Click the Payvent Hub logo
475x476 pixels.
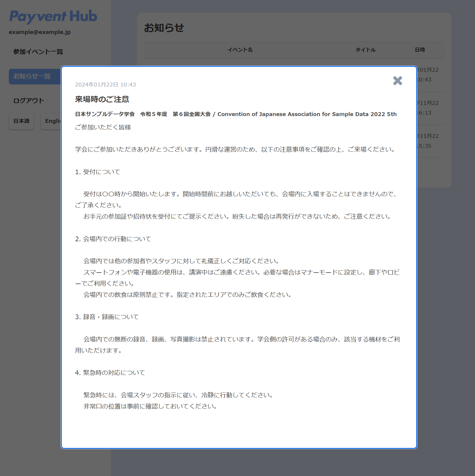tap(53, 17)
